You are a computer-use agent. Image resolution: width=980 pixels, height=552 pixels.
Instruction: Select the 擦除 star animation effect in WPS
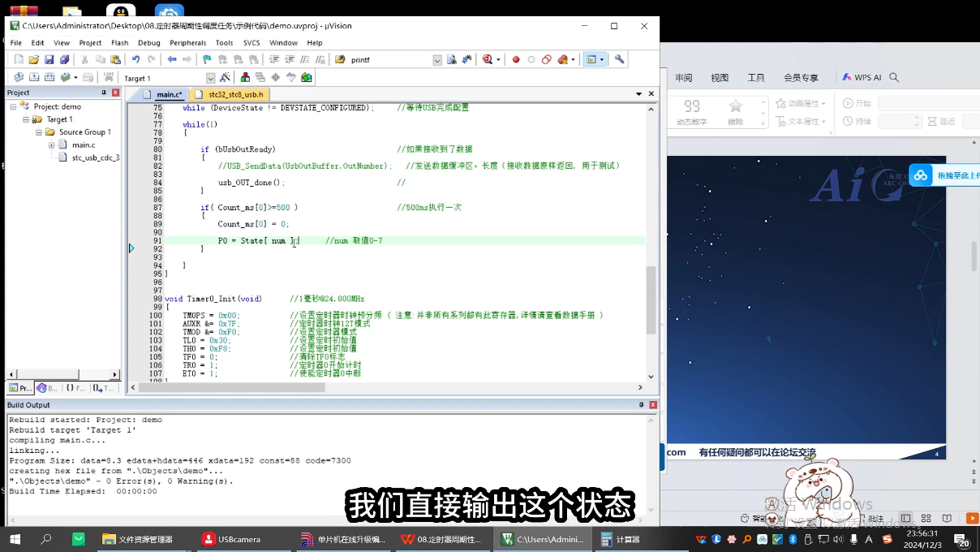(x=735, y=113)
